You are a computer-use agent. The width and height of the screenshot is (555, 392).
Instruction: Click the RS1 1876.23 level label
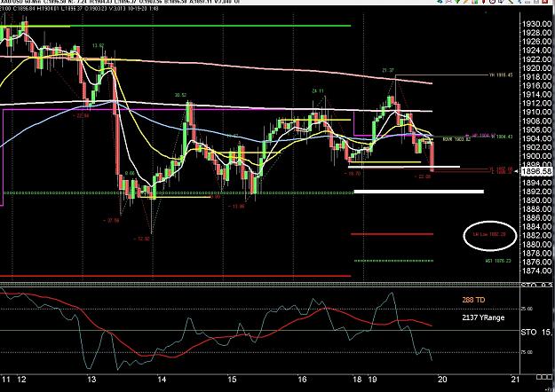point(498,261)
